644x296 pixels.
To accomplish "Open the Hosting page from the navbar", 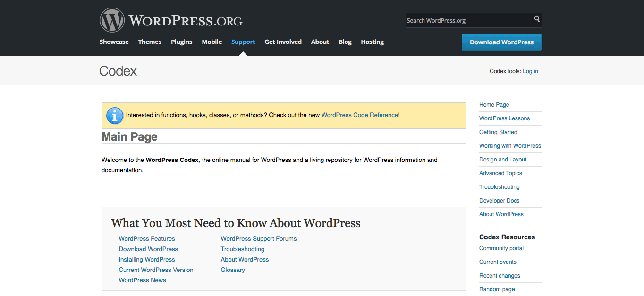I will tap(372, 42).
